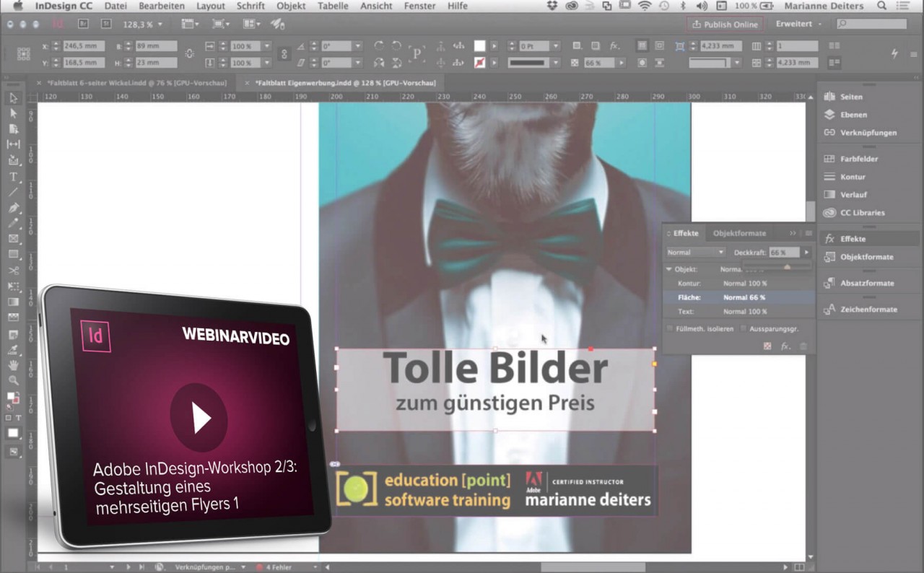Viewport: 924px width, 573px height.
Task: Activate the Zoom tool
Action: click(x=13, y=381)
